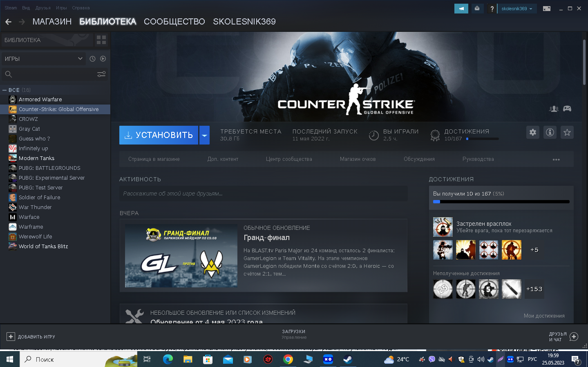The height and width of the screenshot is (367, 588).
Task: Click the Armored Warfare game icon
Action: click(x=13, y=99)
